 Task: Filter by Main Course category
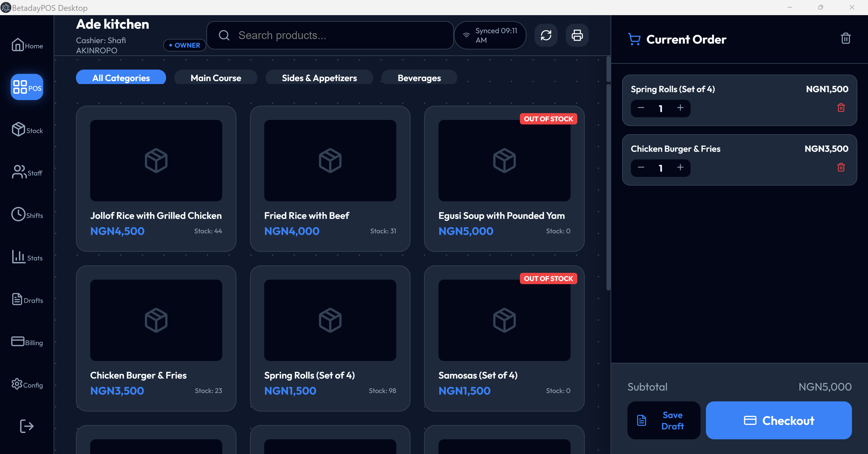coord(216,78)
